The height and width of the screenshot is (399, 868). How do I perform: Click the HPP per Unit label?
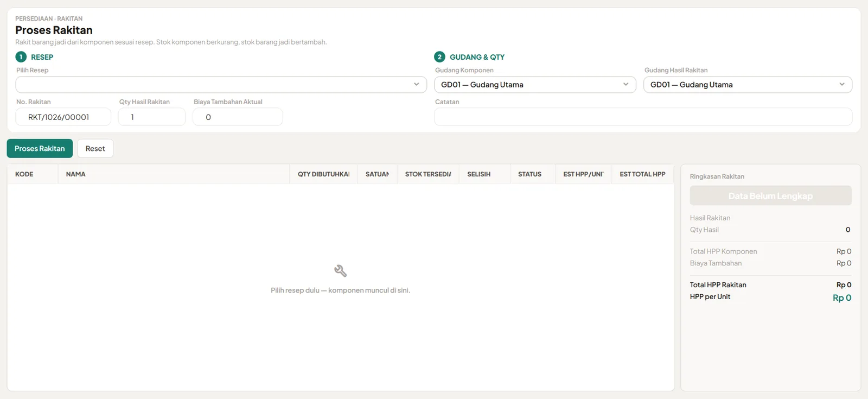710,296
